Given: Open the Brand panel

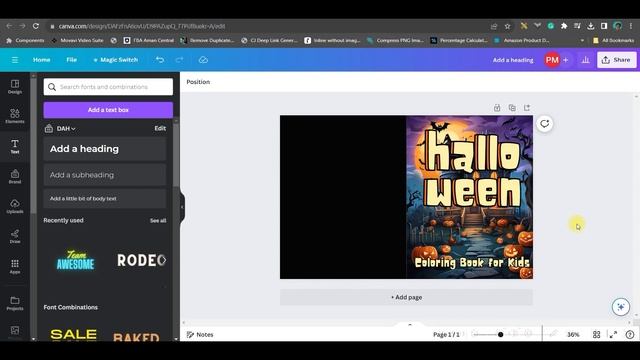Looking at the screenshot, I should point(15,176).
